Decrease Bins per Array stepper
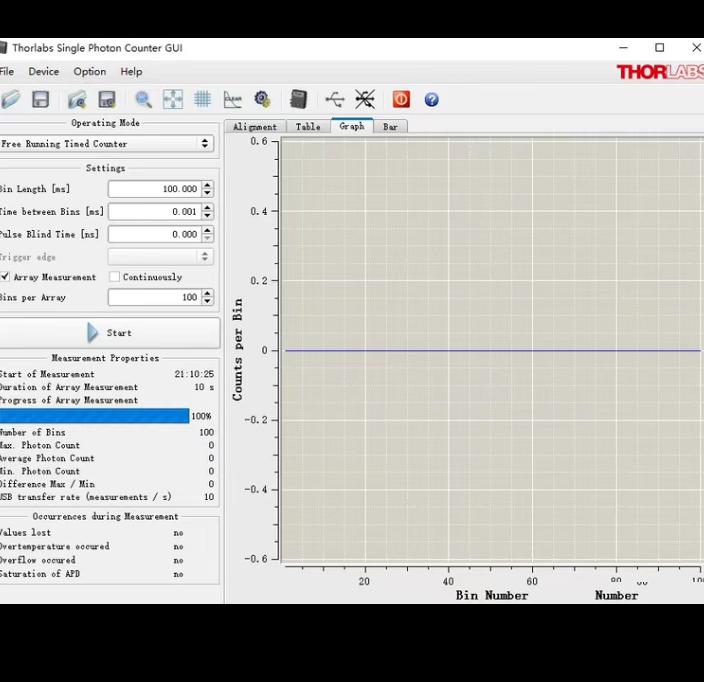704x682 pixels. [x=207, y=301]
